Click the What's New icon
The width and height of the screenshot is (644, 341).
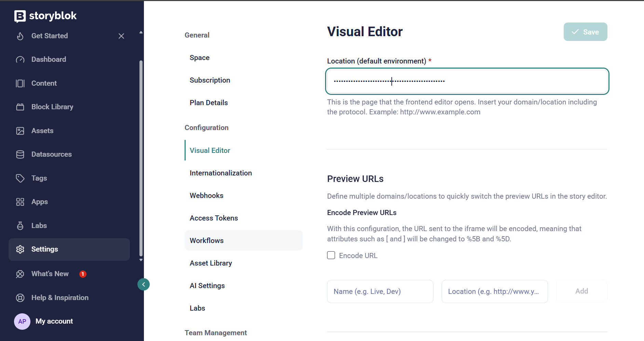click(20, 274)
